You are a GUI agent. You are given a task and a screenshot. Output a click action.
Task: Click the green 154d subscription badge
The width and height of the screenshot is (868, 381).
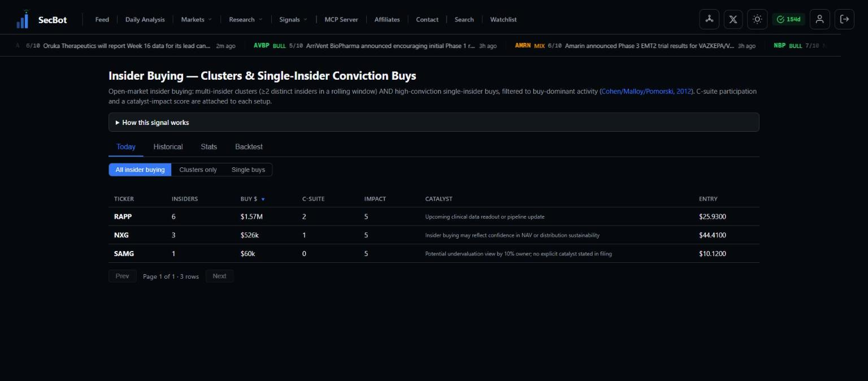coord(788,19)
